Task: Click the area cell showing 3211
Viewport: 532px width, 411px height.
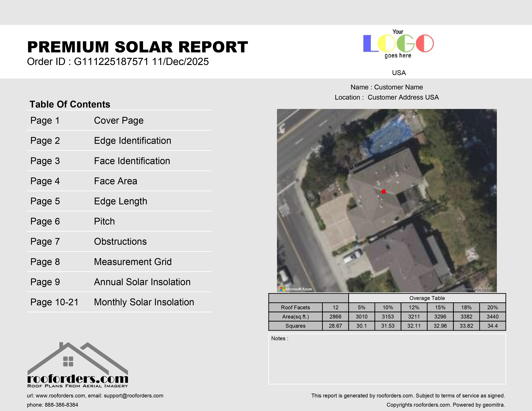Action: 414,317
